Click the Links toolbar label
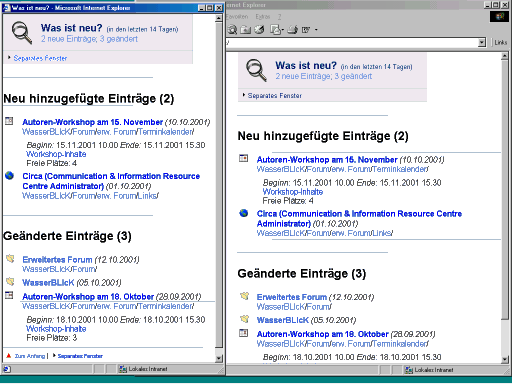512x384 pixels. coord(501,42)
